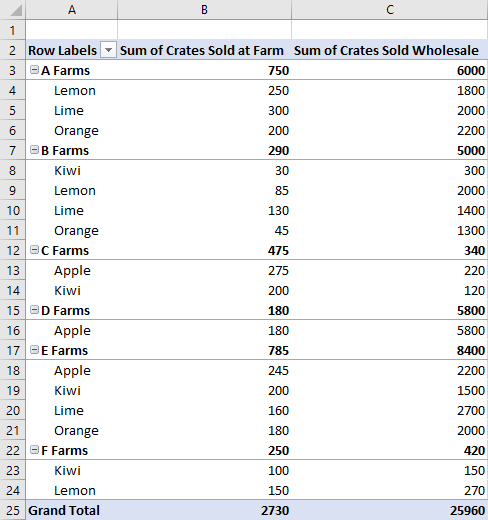Select the C Farms label cell

(72, 250)
